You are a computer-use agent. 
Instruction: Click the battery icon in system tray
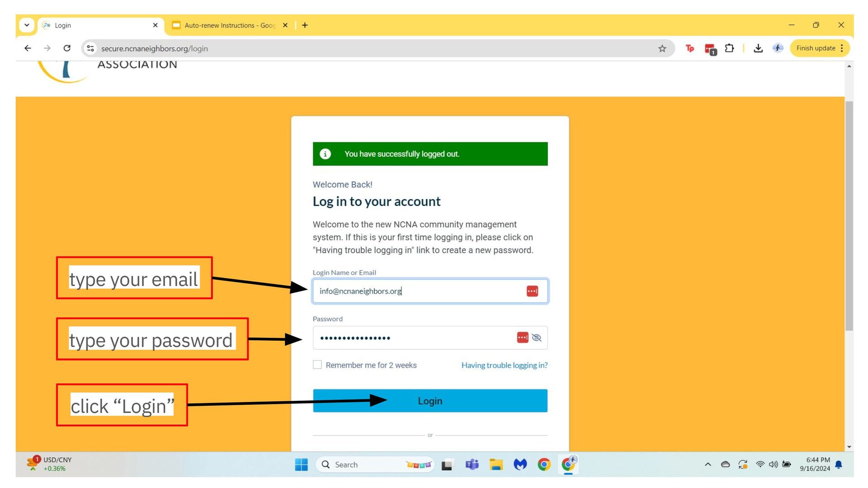click(787, 465)
